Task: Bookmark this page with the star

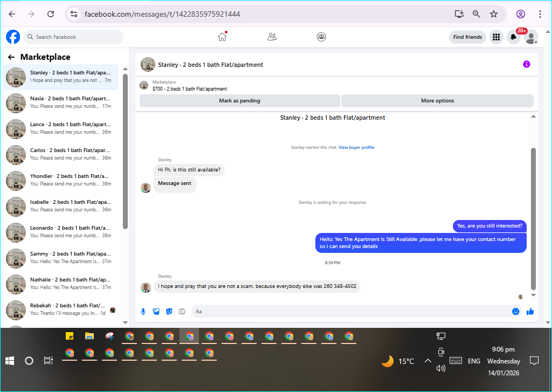Action: 494,14
